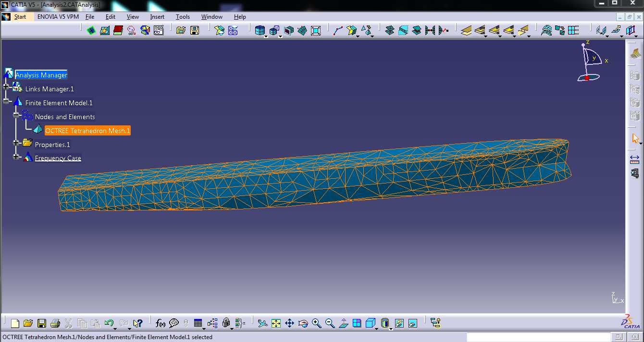Create a new document from bottom toolbar
644x342 pixels.
(x=15, y=323)
